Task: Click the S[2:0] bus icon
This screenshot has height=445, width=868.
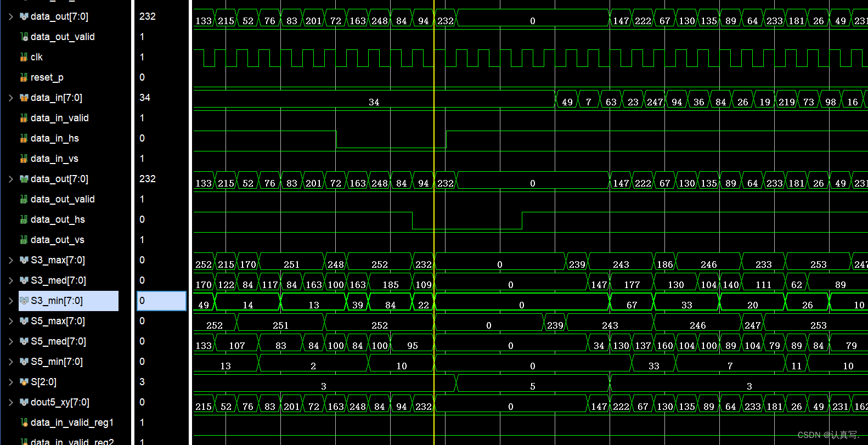Action: point(24,382)
